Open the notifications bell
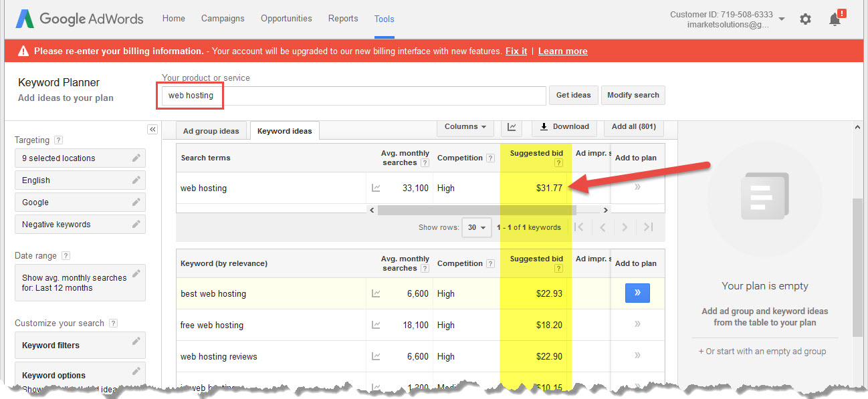This screenshot has height=399, width=868. [834, 19]
